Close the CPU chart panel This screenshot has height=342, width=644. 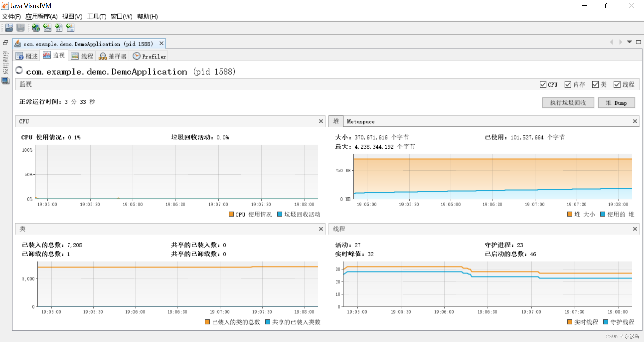[321, 121]
